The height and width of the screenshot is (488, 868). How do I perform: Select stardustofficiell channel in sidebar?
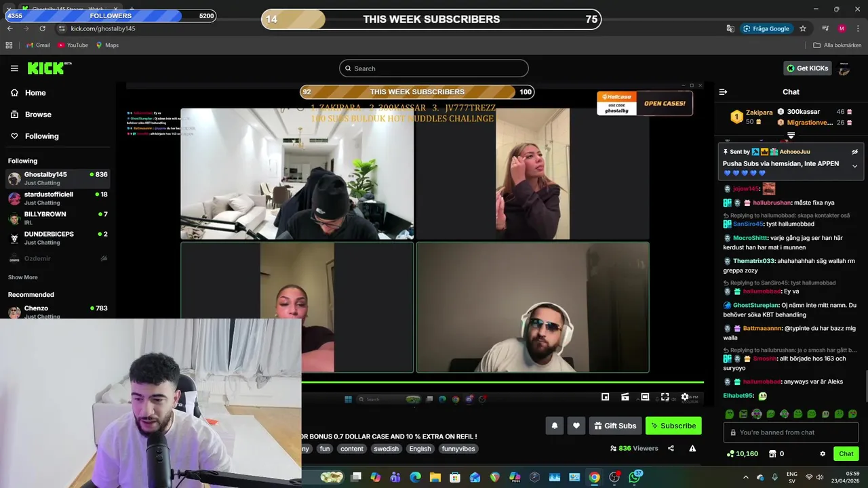[58, 198]
